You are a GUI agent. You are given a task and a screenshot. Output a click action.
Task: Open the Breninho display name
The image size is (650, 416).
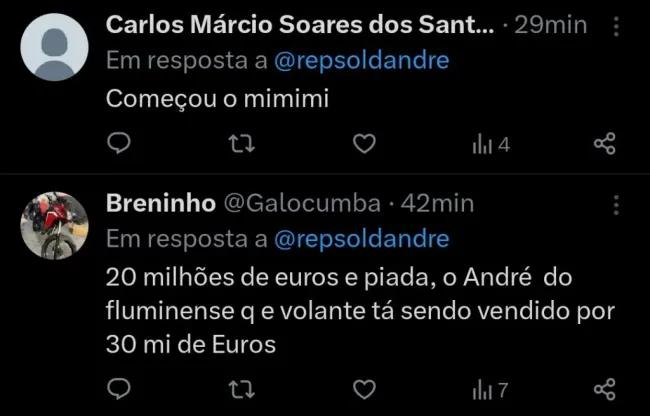160,204
